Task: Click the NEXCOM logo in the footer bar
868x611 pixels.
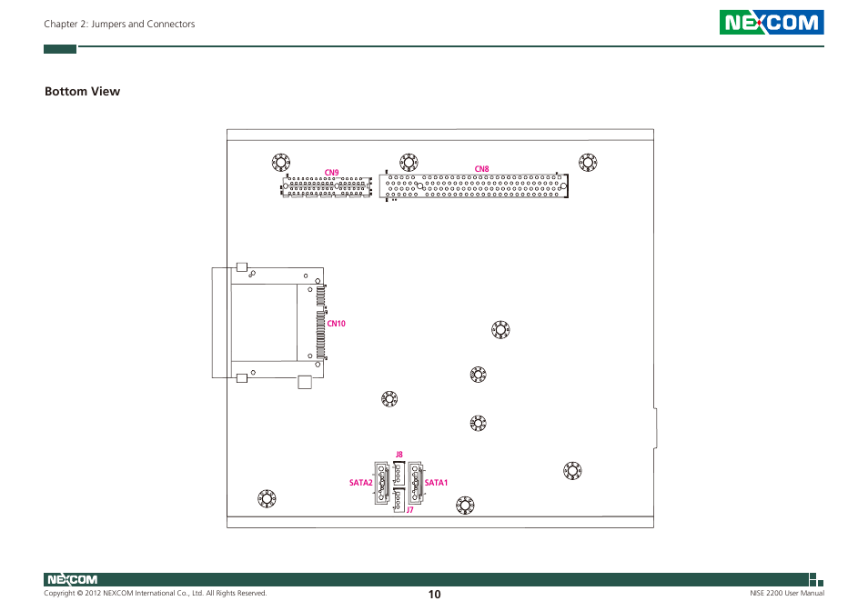Action: coord(72,579)
